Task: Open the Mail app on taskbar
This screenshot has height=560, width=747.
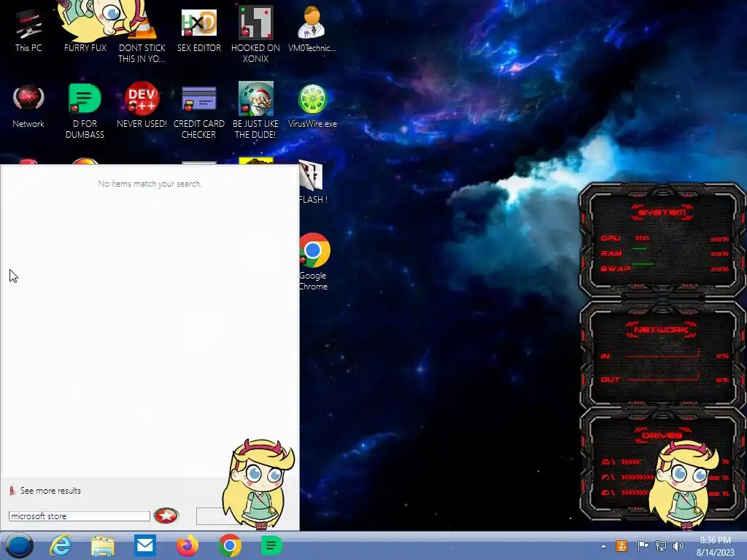Action: tap(145, 545)
